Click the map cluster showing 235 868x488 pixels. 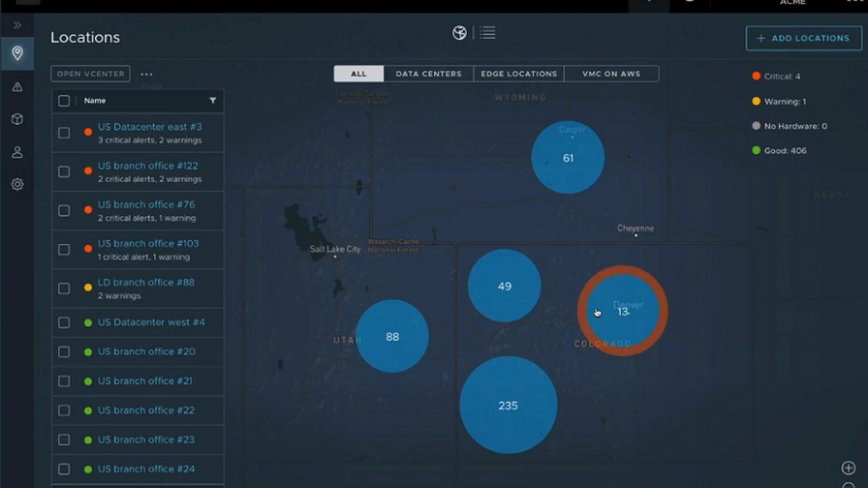tap(508, 405)
